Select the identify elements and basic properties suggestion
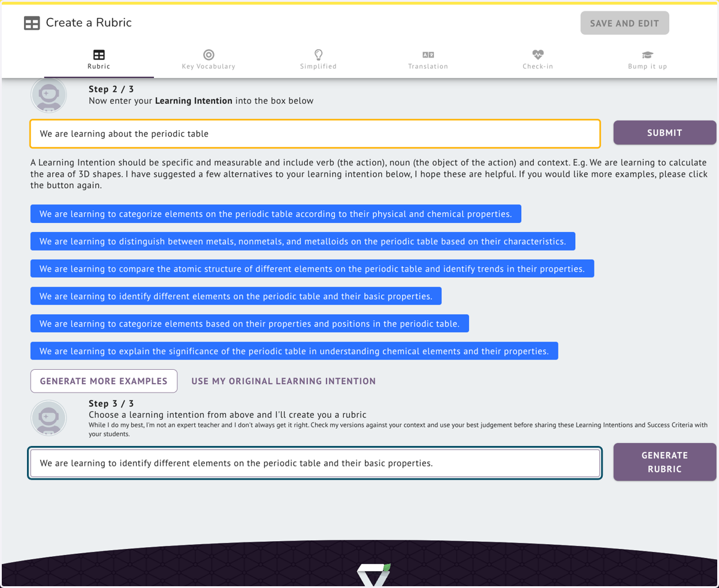This screenshot has width=719, height=588. point(236,296)
